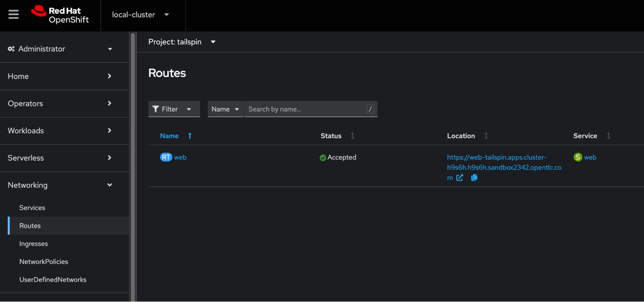Open the web route details link
This screenshot has height=302, width=644.
pyautogui.click(x=180, y=157)
